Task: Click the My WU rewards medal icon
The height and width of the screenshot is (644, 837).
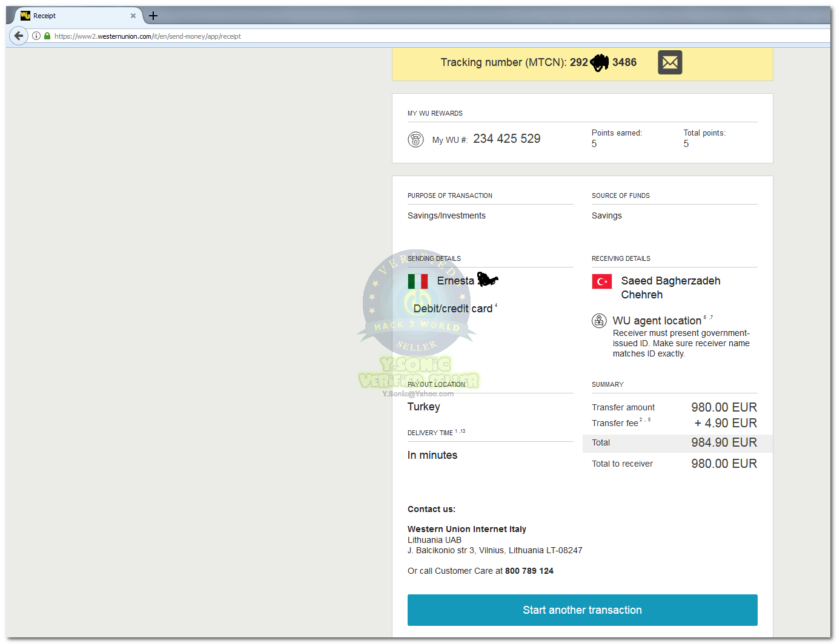Action: (x=415, y=140)
